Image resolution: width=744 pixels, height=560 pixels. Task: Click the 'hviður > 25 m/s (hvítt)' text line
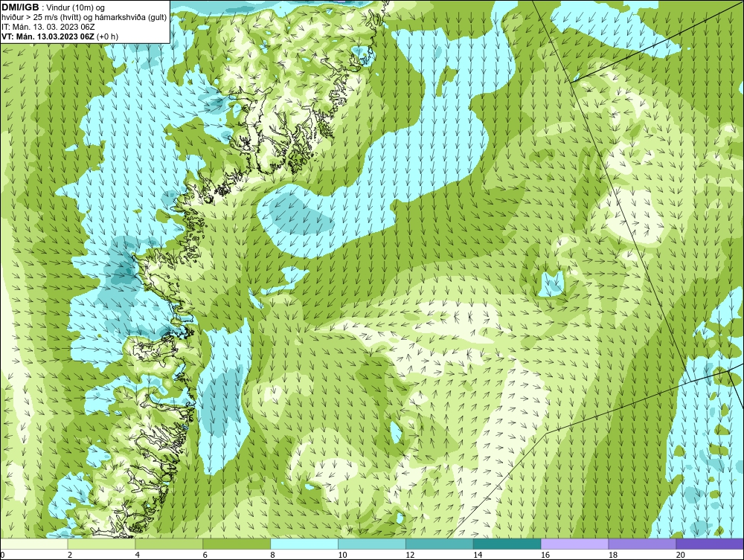84,18
